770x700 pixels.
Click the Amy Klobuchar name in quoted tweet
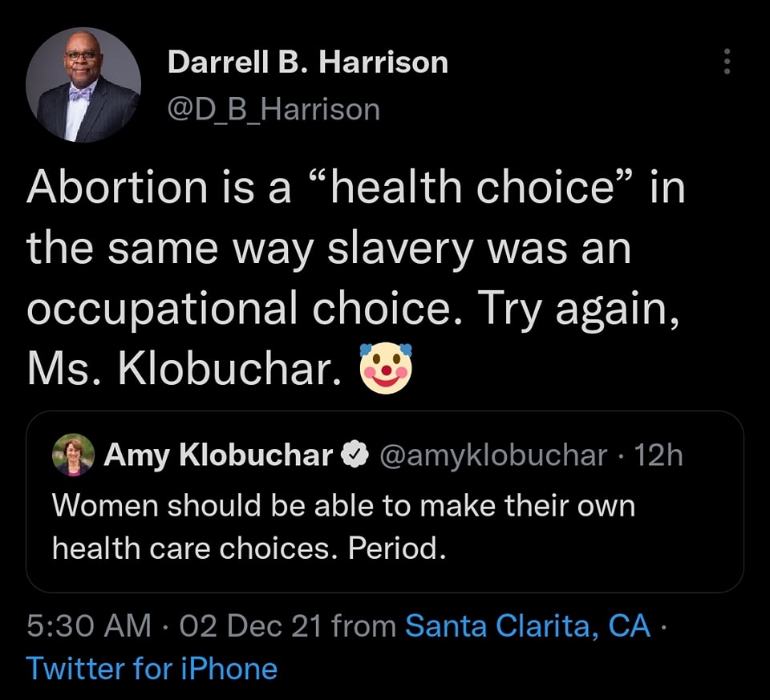coord(218,455)
